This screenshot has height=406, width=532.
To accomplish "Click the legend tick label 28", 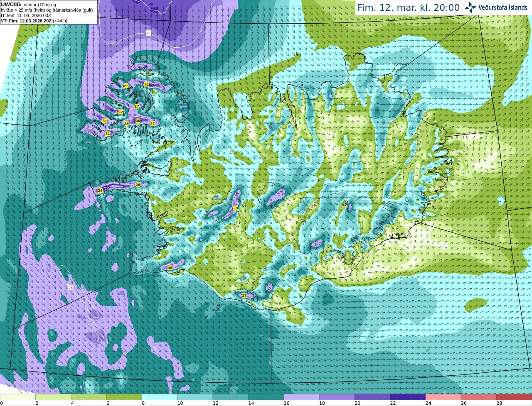I will 499,403.
